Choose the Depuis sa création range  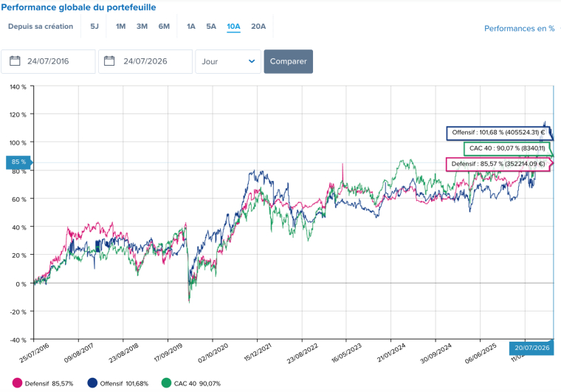pos(41,27)
